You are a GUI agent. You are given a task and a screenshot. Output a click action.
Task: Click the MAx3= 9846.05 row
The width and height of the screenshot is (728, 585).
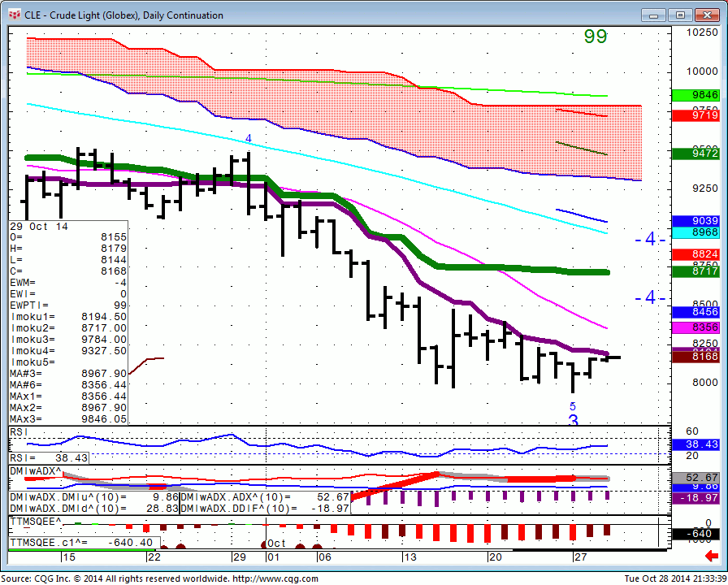[x=68, y=419]
